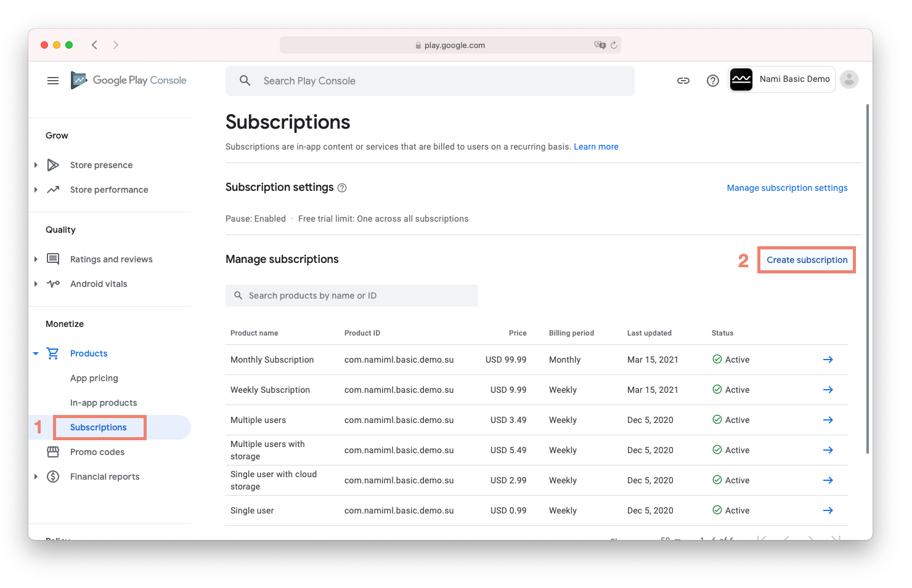Viewport: 912px width, 588px height.
Task: Click the Last updated column header
Action: [x=649, y=333]
